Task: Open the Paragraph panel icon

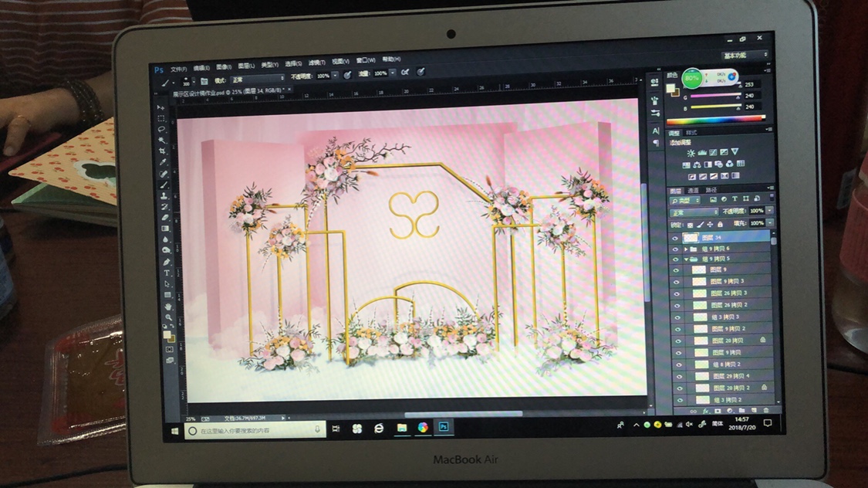Action: (657, 143)
